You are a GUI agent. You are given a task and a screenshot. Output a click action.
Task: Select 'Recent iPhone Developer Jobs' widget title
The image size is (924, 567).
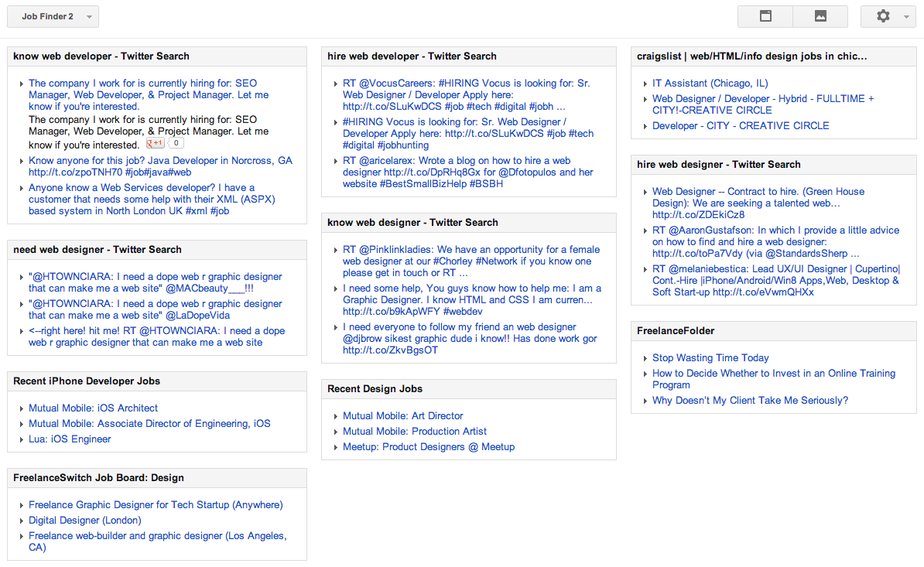point(87,381)
